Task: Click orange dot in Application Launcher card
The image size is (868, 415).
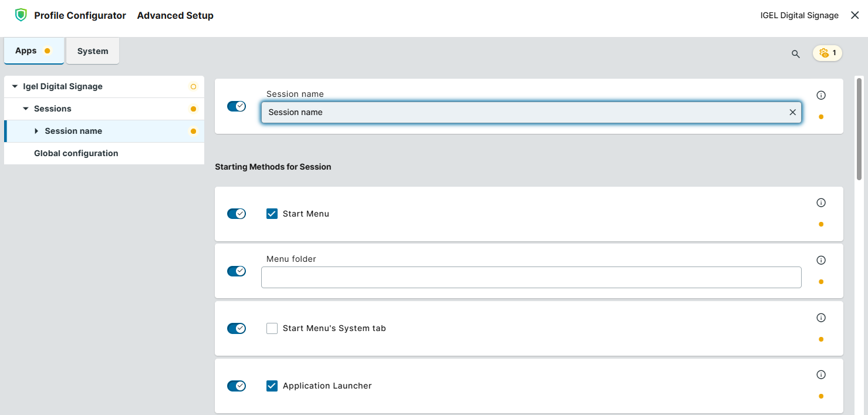Action: 821,396
